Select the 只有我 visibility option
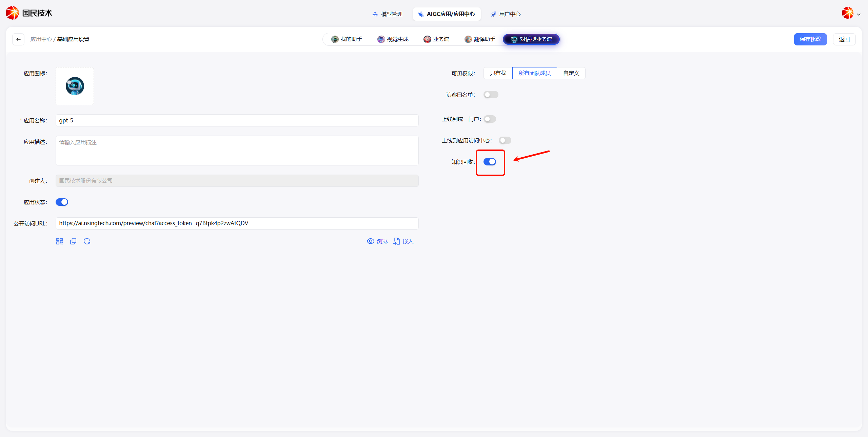Viewport: 868px width, 437px height. pyautogui.click(x=498, y=73)
